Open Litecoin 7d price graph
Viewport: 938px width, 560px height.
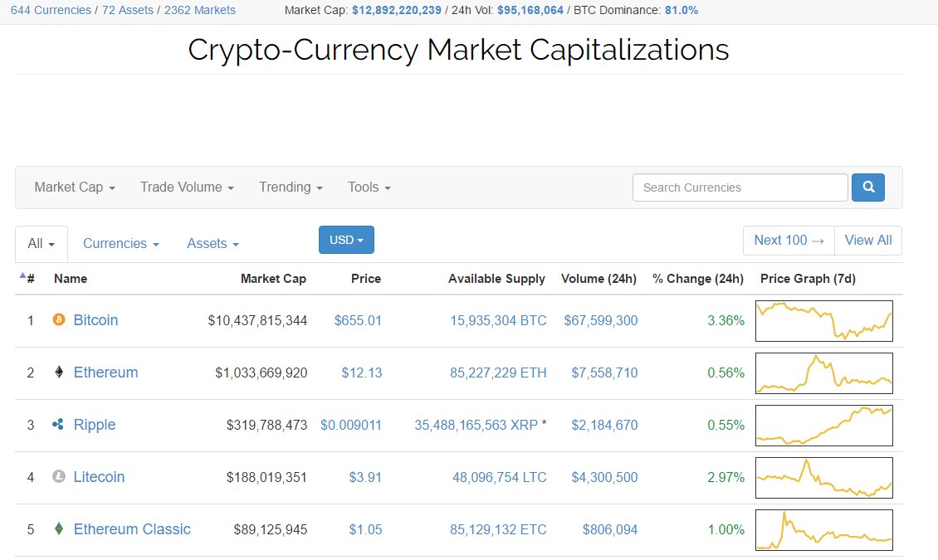coord(824,478)
